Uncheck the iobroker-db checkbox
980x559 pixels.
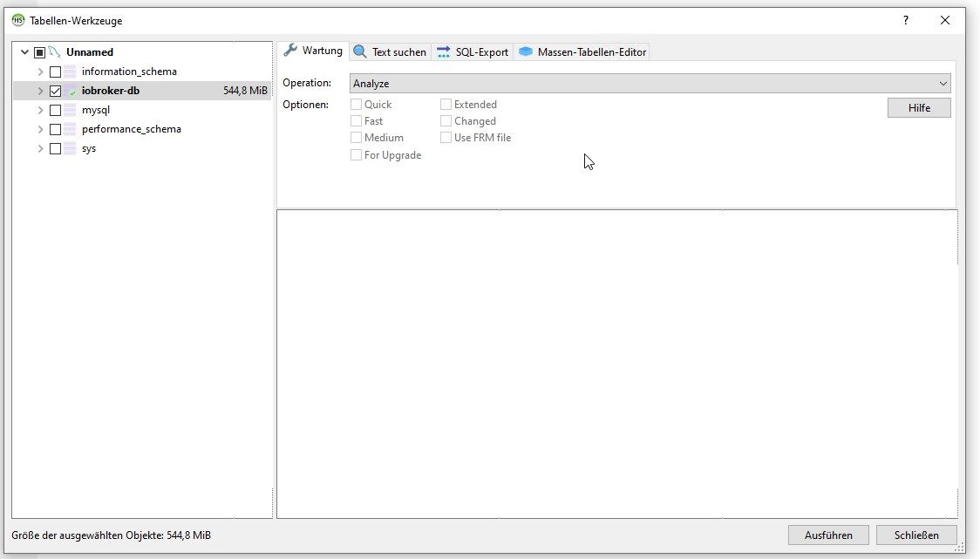point(55,92)
